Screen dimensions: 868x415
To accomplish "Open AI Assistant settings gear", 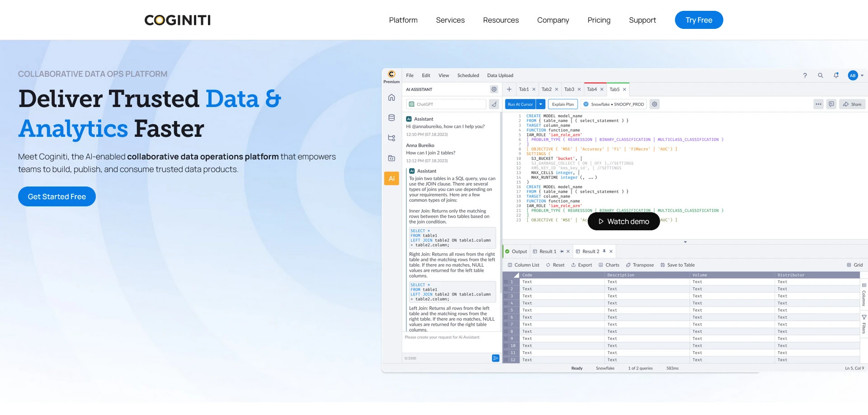I will point(494,89).
